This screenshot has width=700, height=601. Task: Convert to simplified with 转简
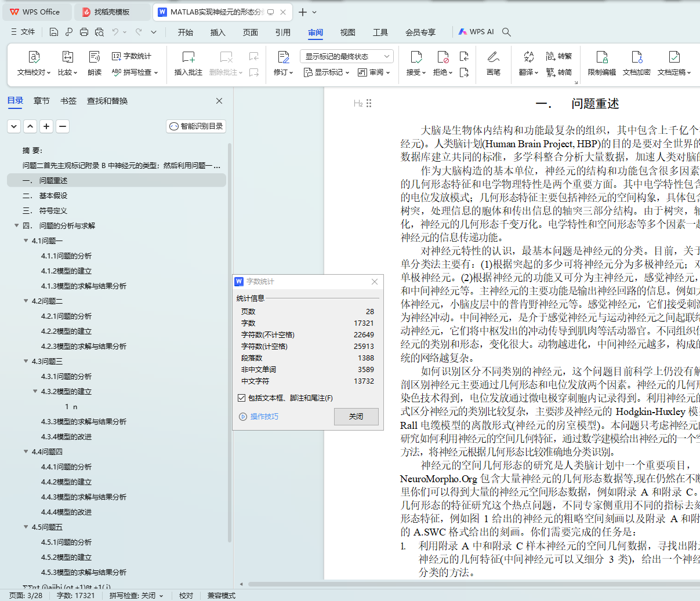click(559, 72)
